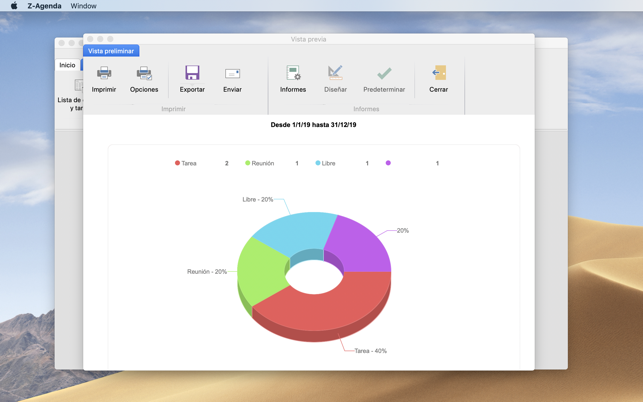Click the Predeterminar checkmark icon
The height and width of the screenshot is (402, 643).
tap(384, 73)
